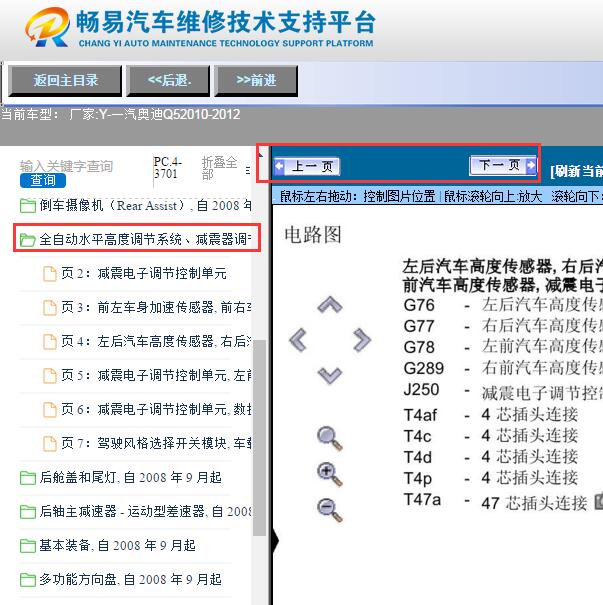Pan the diagram down with the down arrow

coord(330,375)
